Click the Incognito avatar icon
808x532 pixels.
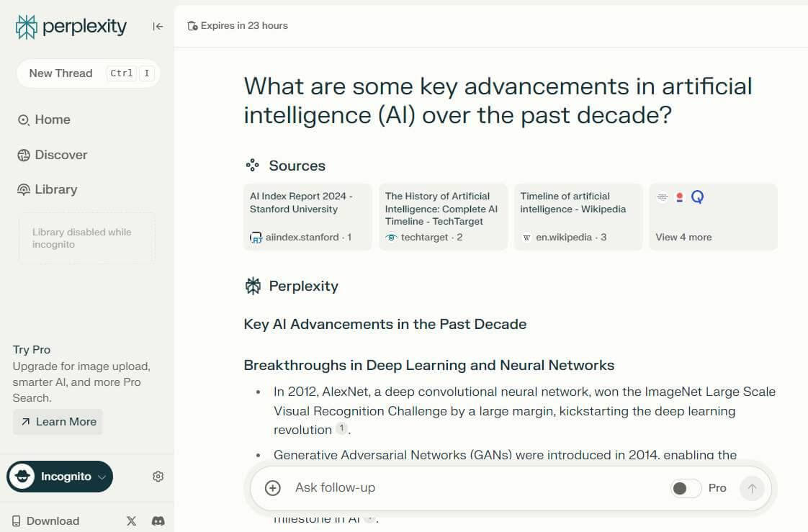pyautogui.click(x=22, y=477)
